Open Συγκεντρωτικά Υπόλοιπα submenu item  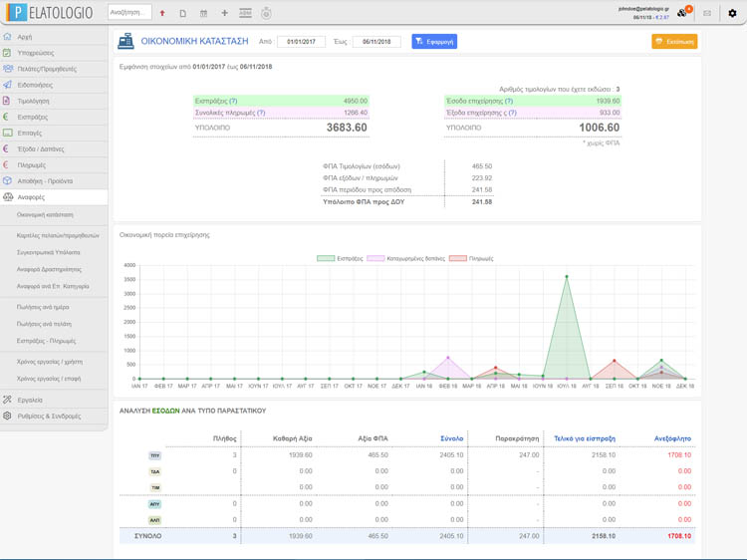[49, 252]
